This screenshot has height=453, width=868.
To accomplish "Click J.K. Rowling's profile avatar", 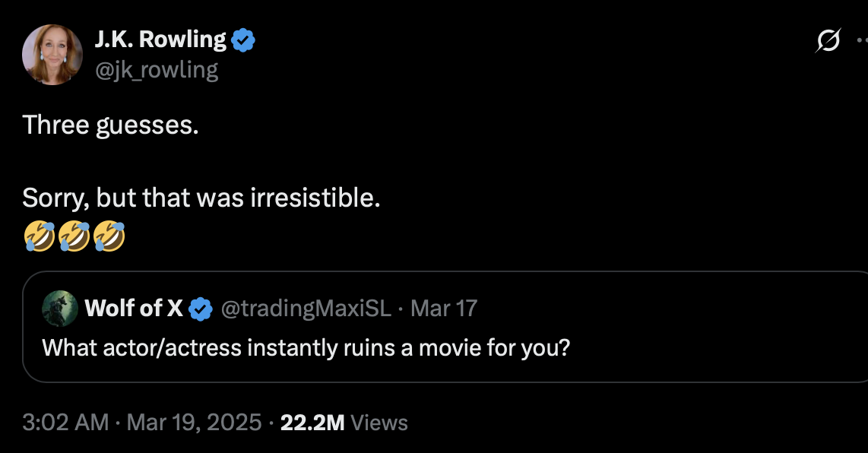I will coord(52,55).
